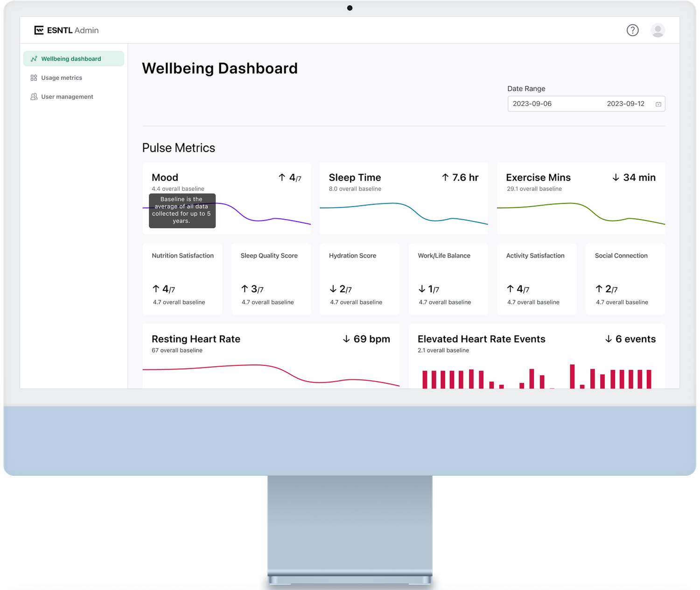Click the Wellbeing Dashboard page heading
This screenshot has width=700, height=590.
click(220, 69)
